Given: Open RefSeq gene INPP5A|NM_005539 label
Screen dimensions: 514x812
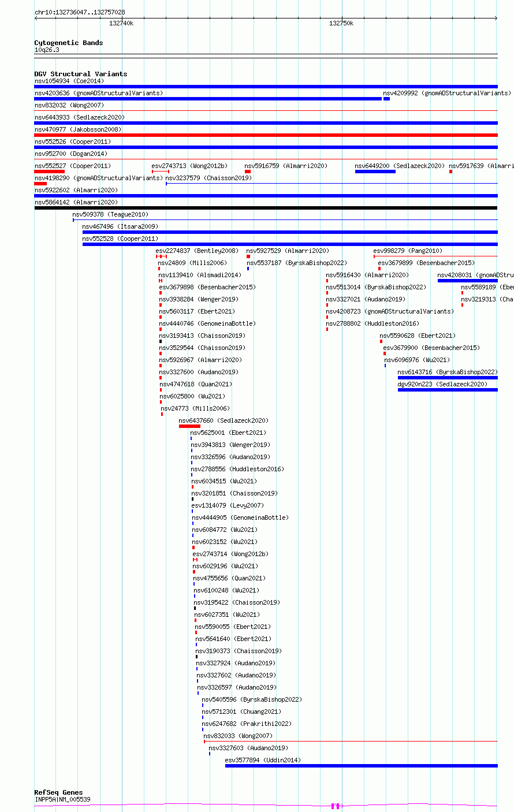Looking at the screenshot, I should 62,799.
